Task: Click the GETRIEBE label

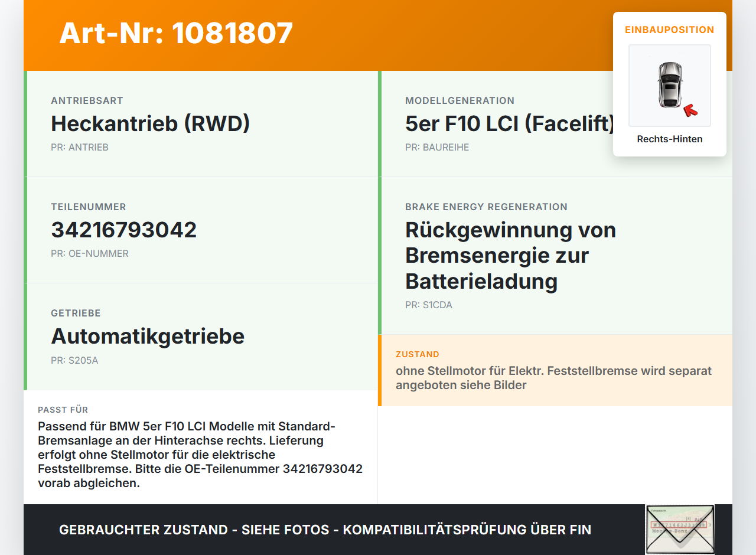Action: (76, 314)
